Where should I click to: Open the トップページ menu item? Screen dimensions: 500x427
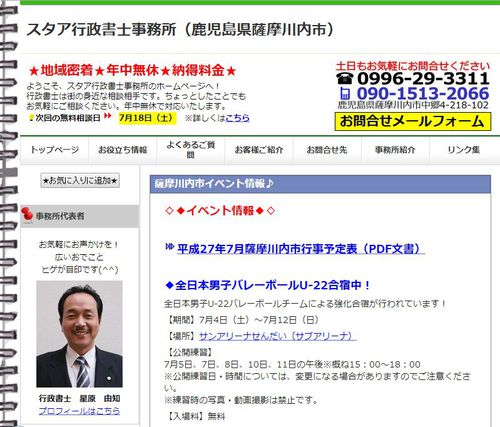pyautogui.click(x=54, y=150)
